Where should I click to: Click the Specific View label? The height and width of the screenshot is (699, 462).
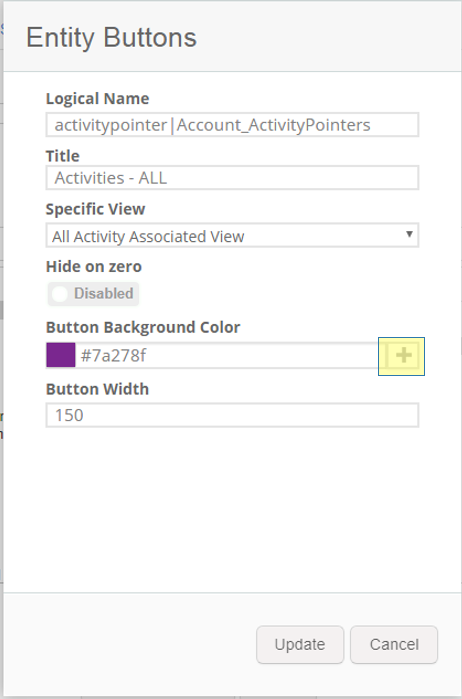tap(95, 209)
